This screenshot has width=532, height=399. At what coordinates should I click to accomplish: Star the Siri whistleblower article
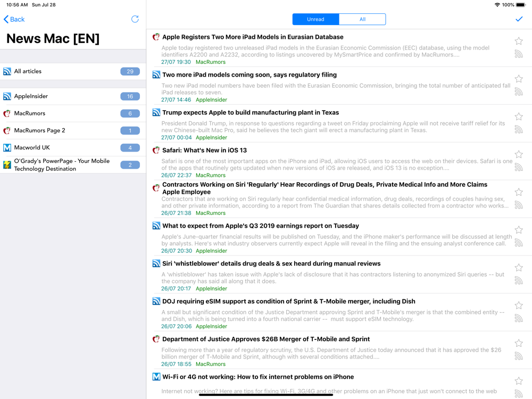click(x=518, y=268)
